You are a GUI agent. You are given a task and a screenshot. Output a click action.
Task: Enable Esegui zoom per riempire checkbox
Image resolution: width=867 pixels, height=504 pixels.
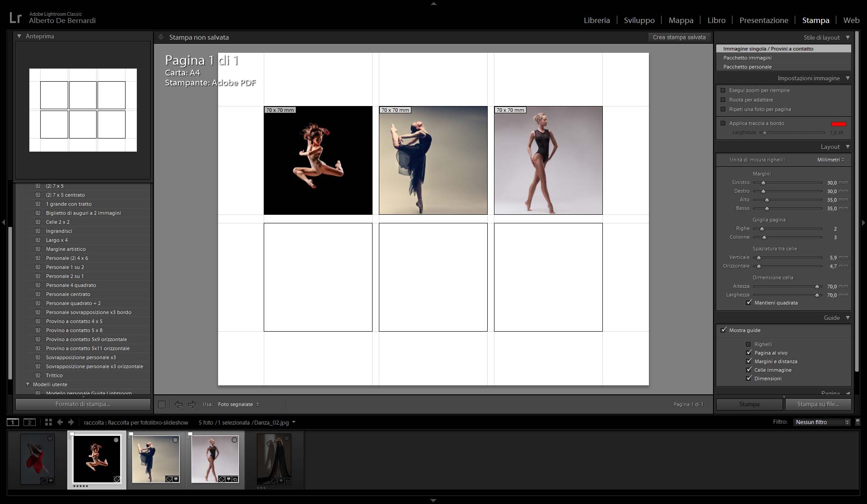[x=723, y=90]
